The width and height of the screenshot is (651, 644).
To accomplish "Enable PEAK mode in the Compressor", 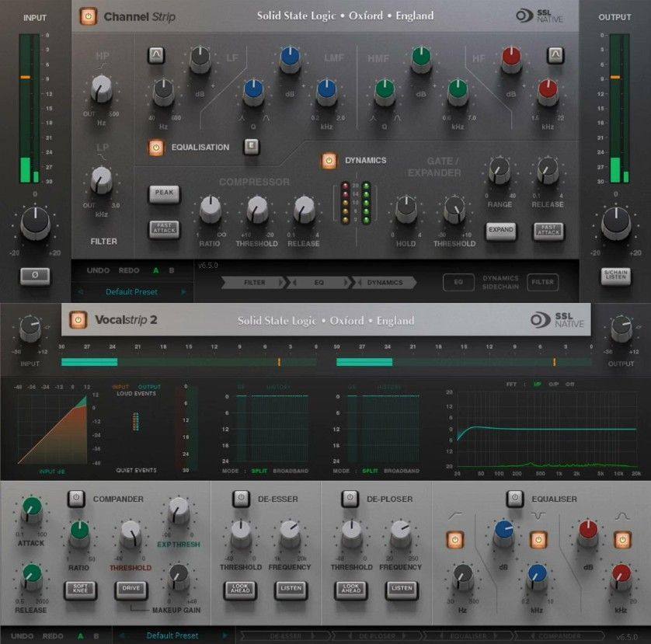I will pos(164,194).
